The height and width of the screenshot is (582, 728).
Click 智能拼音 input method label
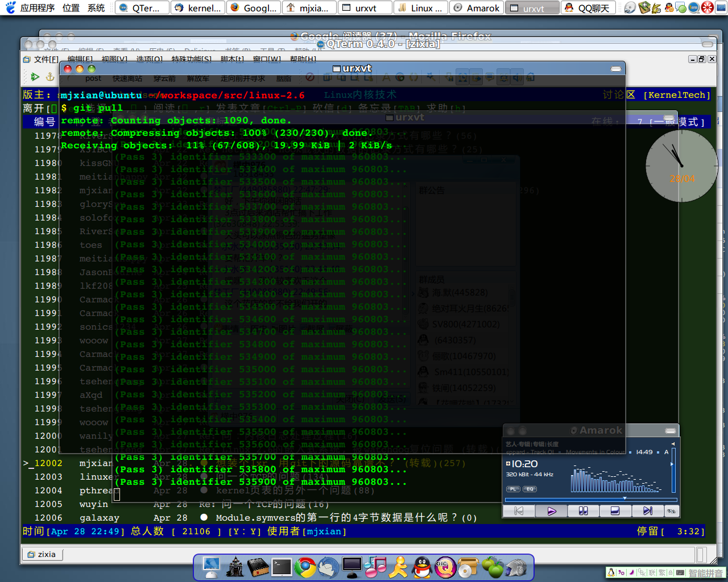coord(705,573)
